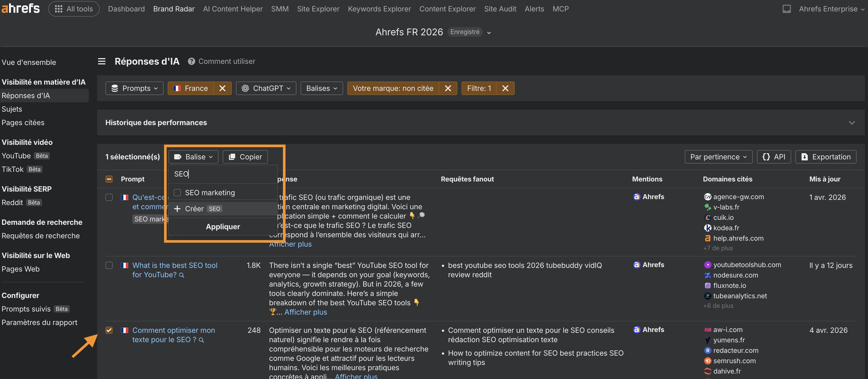Viewport: 868px width, 379px height.
Task: Click the API button
Action: (774, 157)
